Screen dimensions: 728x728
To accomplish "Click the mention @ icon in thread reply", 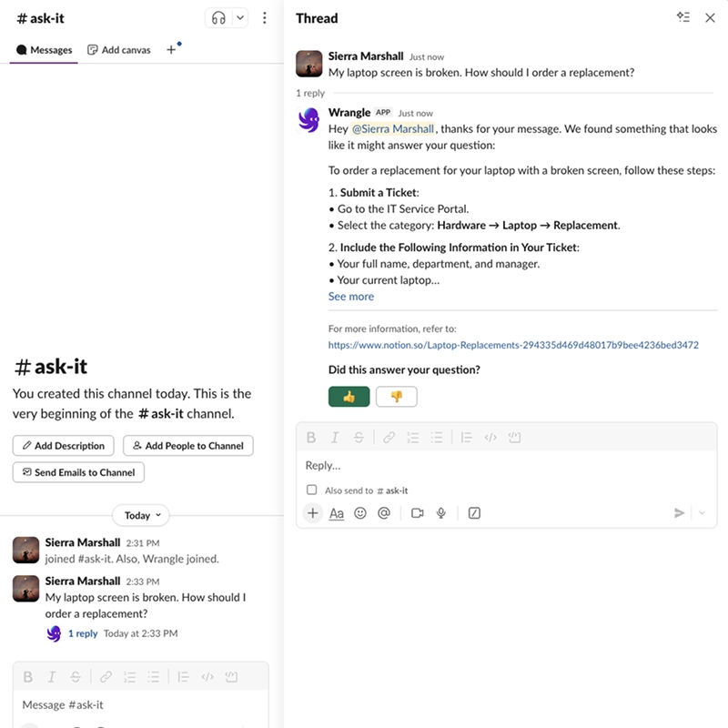I will tap(384, 513).
